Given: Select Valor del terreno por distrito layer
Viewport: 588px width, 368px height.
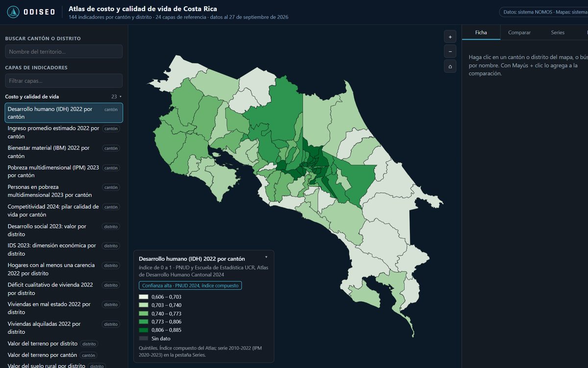Looking at the screenshot, I should 64,343.
